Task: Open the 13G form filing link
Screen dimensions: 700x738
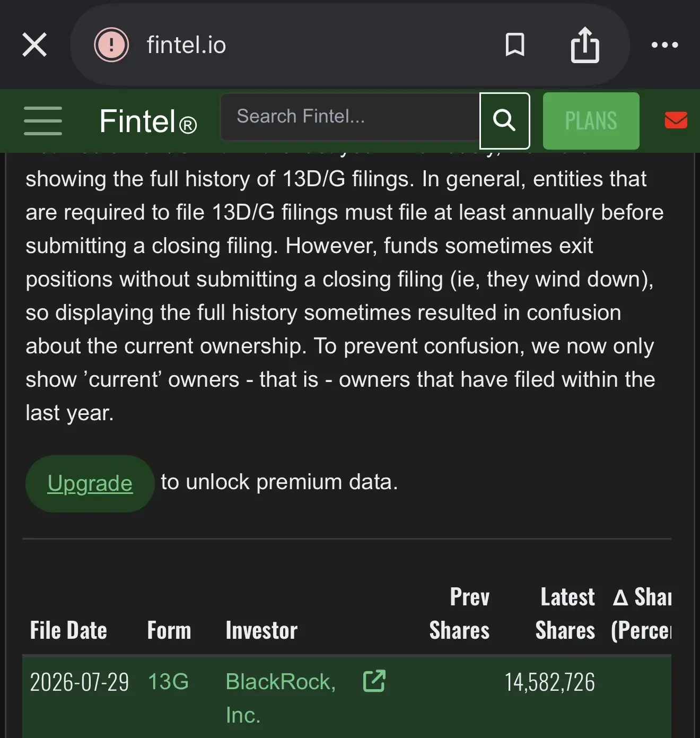Action: point(168,682)
